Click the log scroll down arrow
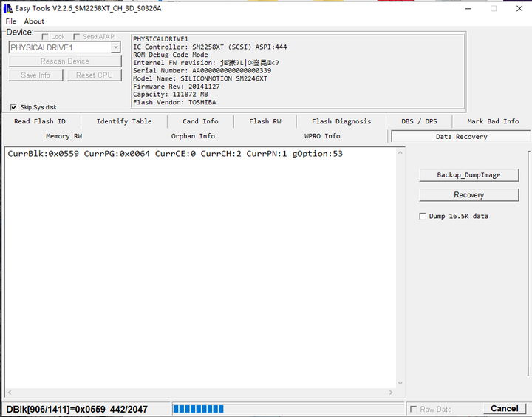Viewport: 532px width, 417px height. click(x=400, y=383)
